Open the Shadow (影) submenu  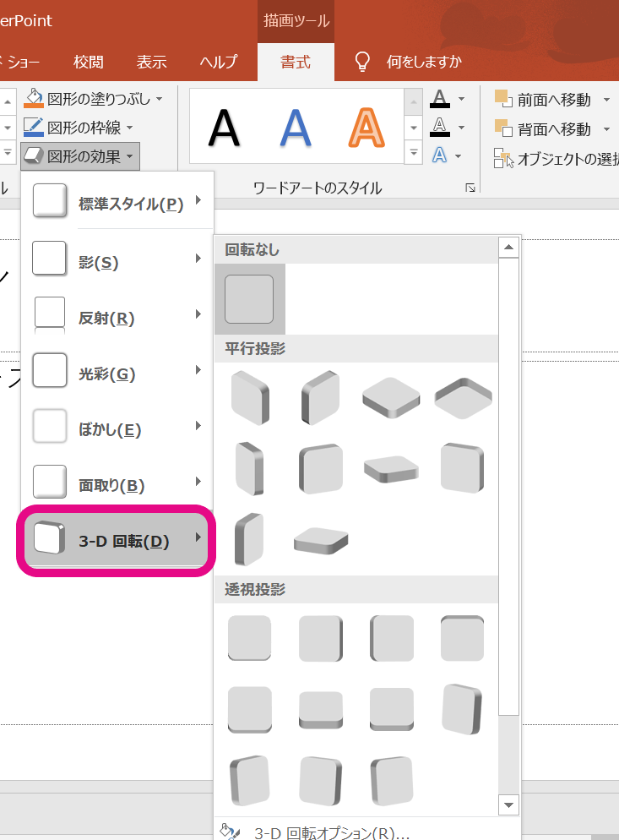coord(118,262)
